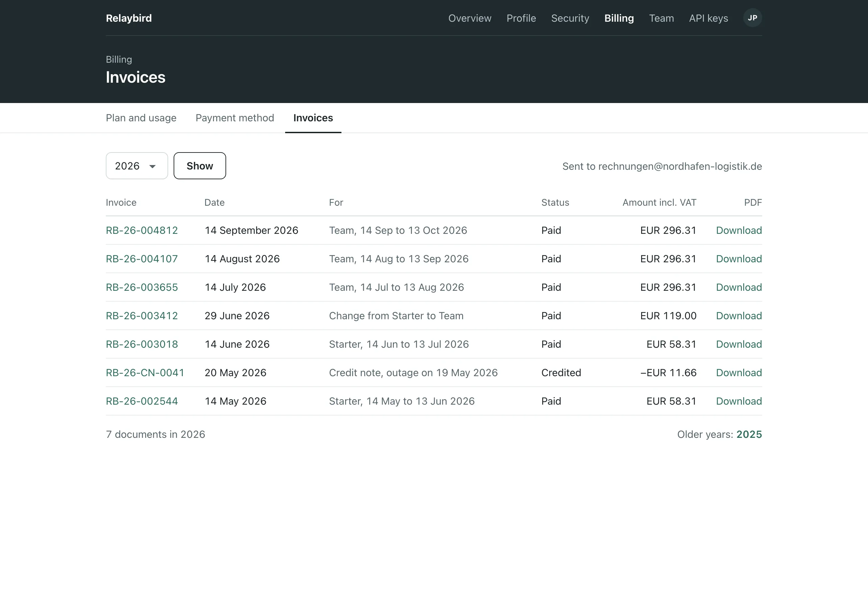The image size is (868, 610).
Task: Click the 'Sent to rechnungen@nordhafen-logistik.de' text
Action: (662, 166)
